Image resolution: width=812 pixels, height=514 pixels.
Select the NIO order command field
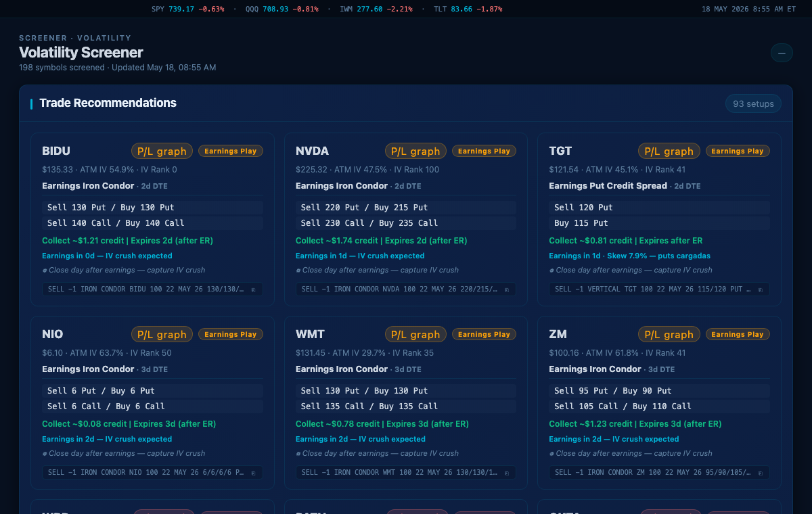pyautogui.click(x=152, y=473)
